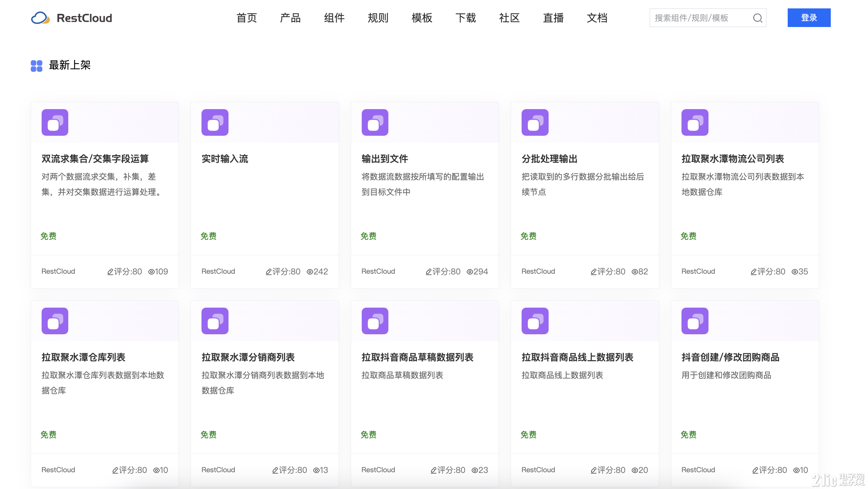Focus the 搜索组件/规则/模板 search field

click(x=708, y=18)
